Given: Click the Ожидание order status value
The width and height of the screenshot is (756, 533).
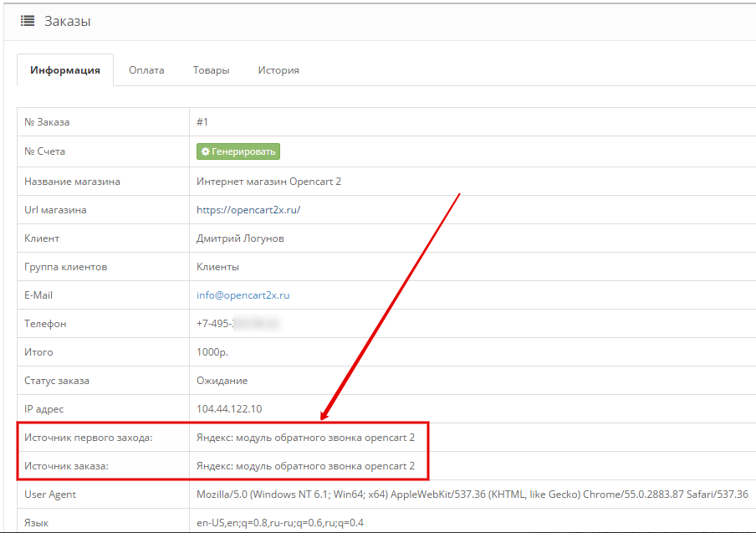Looking at the screenshot, I should pyautogui.click(x=222, y=381).
